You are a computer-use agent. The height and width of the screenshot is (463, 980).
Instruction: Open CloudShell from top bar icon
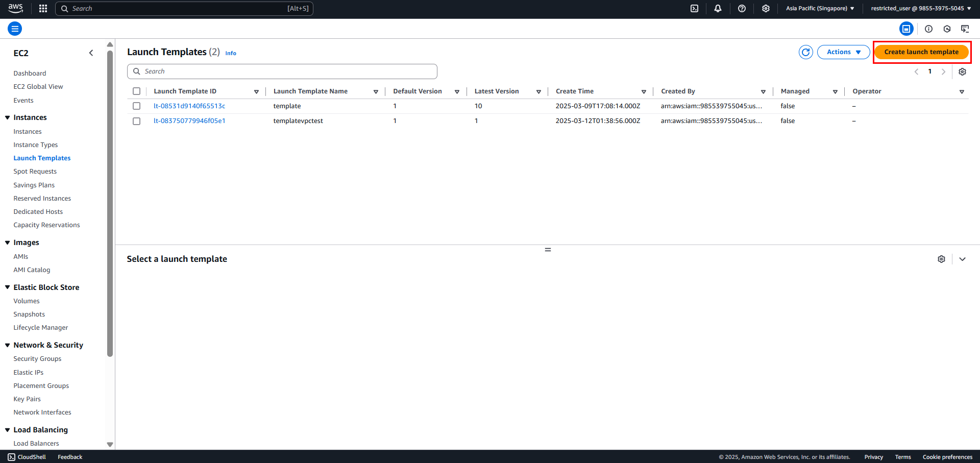[x=694, y=9]
